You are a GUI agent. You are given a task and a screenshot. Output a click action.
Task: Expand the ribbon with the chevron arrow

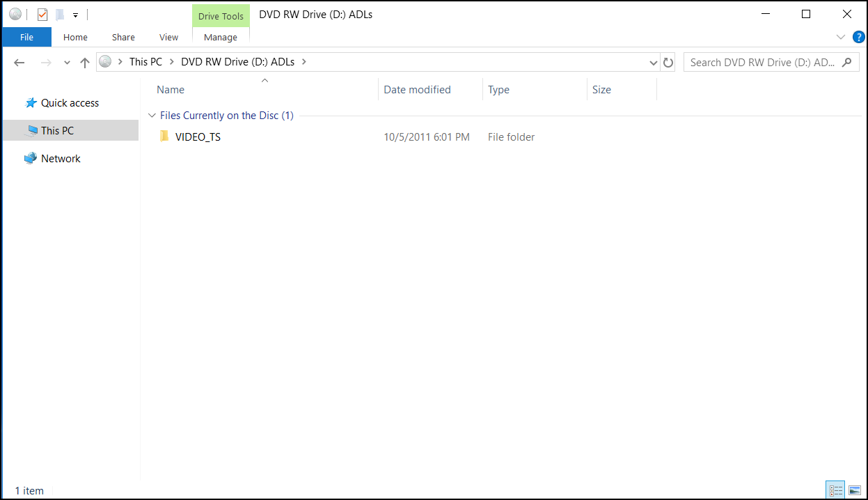pyautogui.click(x=841, y=37)
